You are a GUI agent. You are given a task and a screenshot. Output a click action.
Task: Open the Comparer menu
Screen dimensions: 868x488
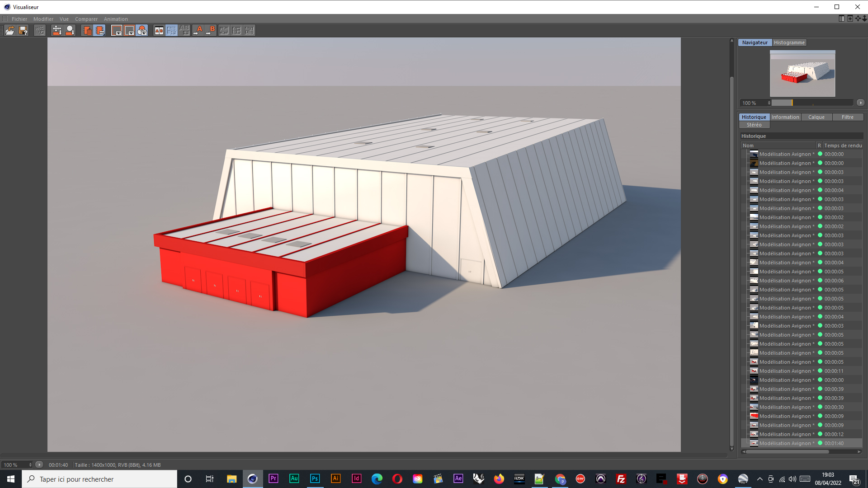pyautogui.click(x=86, y=19)
